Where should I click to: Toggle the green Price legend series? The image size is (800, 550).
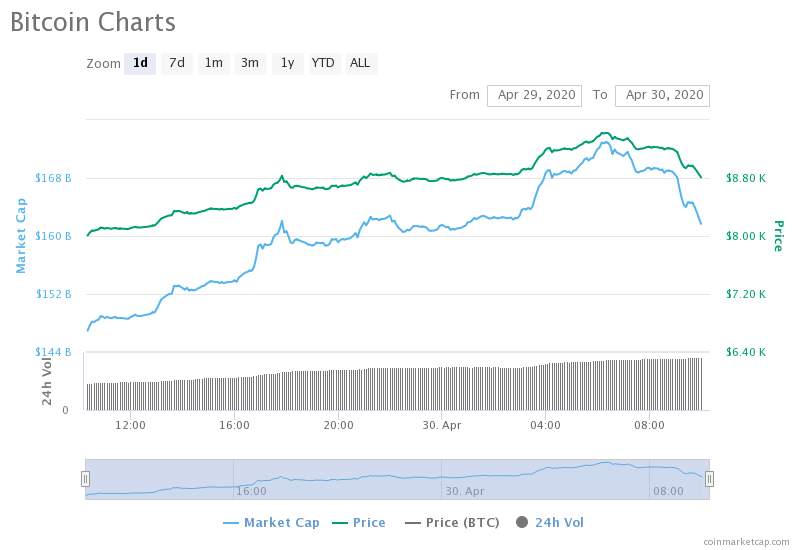point(359,522)
